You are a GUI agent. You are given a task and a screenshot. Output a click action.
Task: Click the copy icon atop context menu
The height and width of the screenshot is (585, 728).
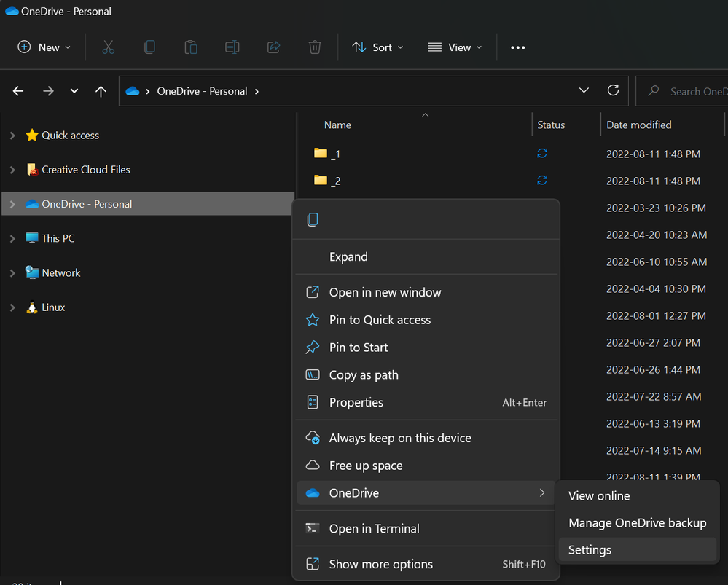pos(313,220)
